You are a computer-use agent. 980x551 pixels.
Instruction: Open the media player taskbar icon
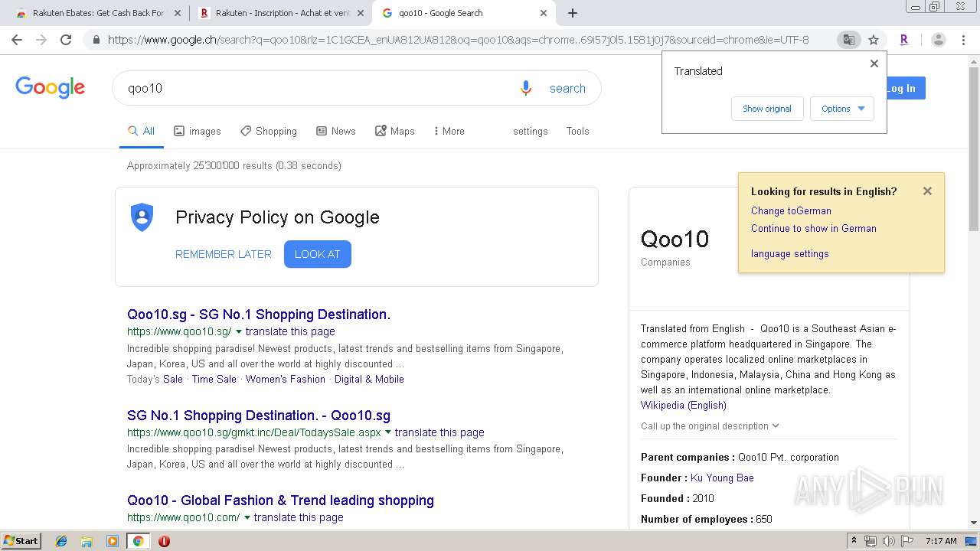[113, 541]
